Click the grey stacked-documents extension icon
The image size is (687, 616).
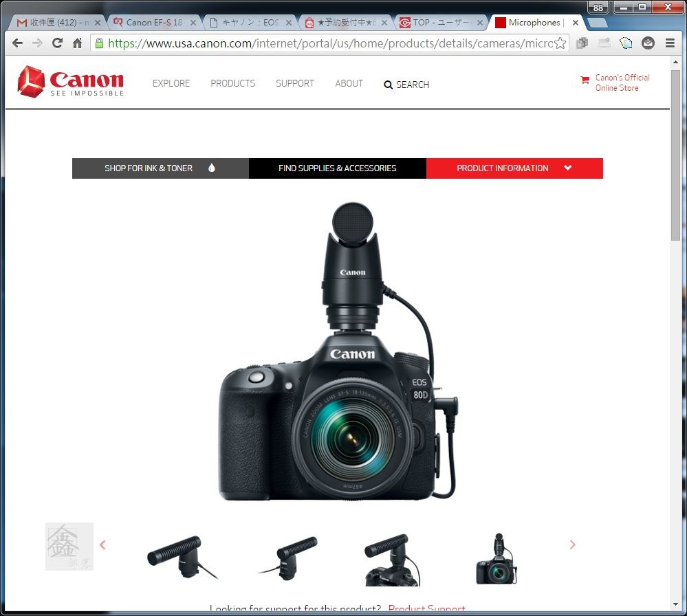click(582, 43)
